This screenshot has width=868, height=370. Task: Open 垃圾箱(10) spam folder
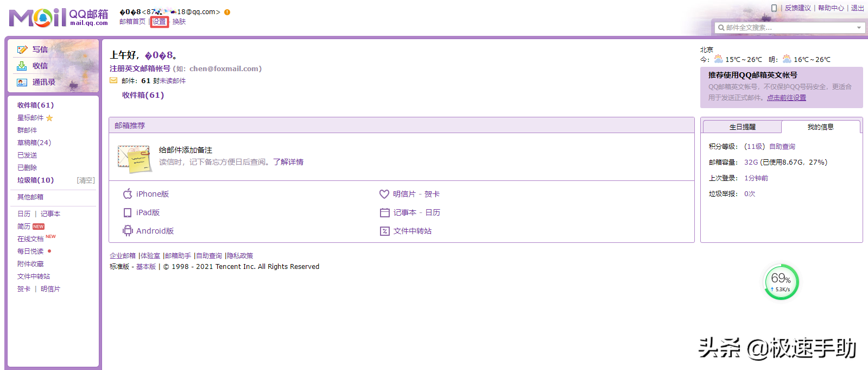point(36,180)
